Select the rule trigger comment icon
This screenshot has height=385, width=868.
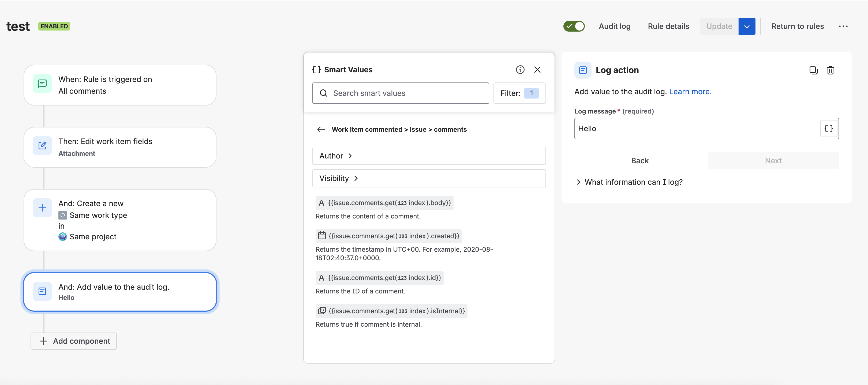tap(42, 84)
